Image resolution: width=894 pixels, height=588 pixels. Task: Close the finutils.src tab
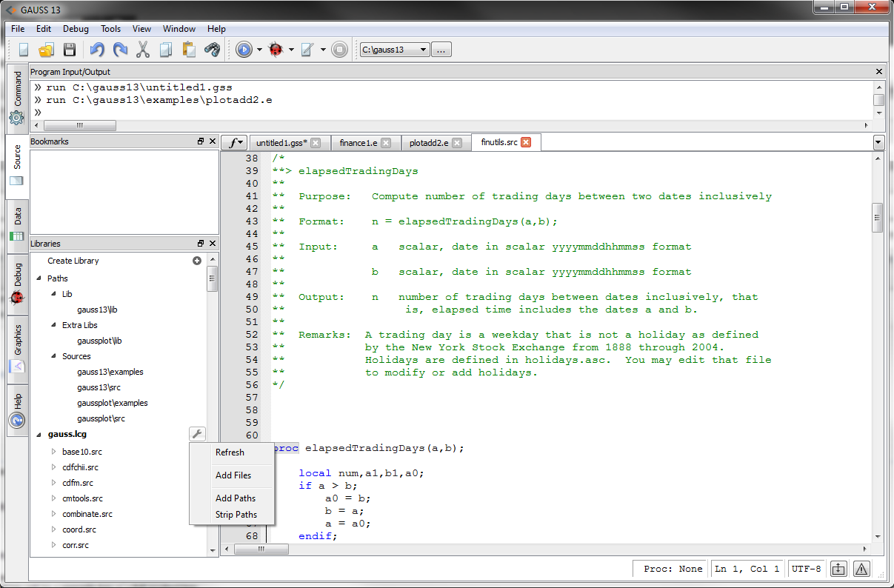click(x=526, y=142)
